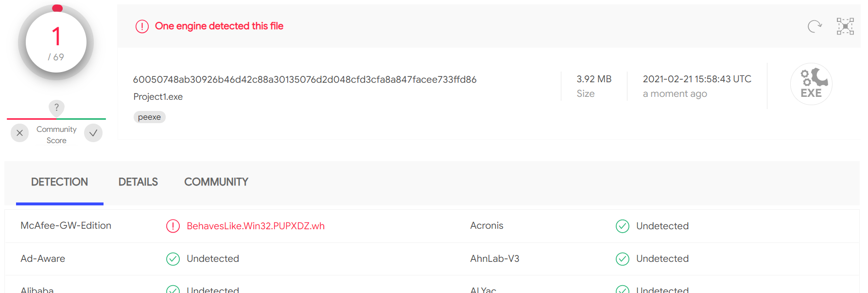Image resolution: width=868 pixels, height=293 pixels.
Task: Click McAfee-GW-Edition red warning icon
Action: point(173,226)
